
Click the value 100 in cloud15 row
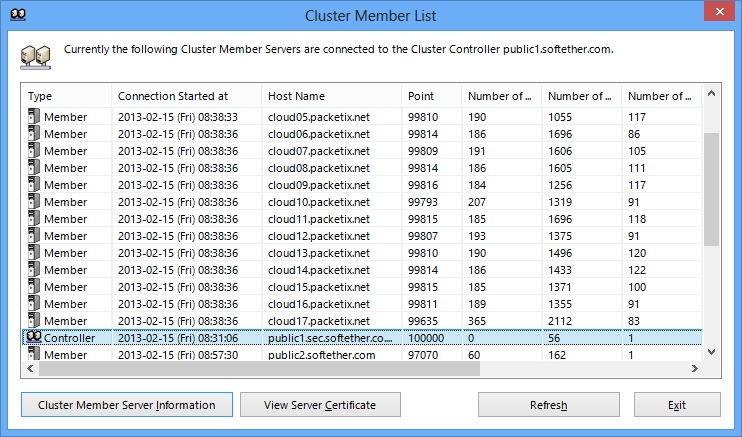pyautogui.click(x=637, y=287)
